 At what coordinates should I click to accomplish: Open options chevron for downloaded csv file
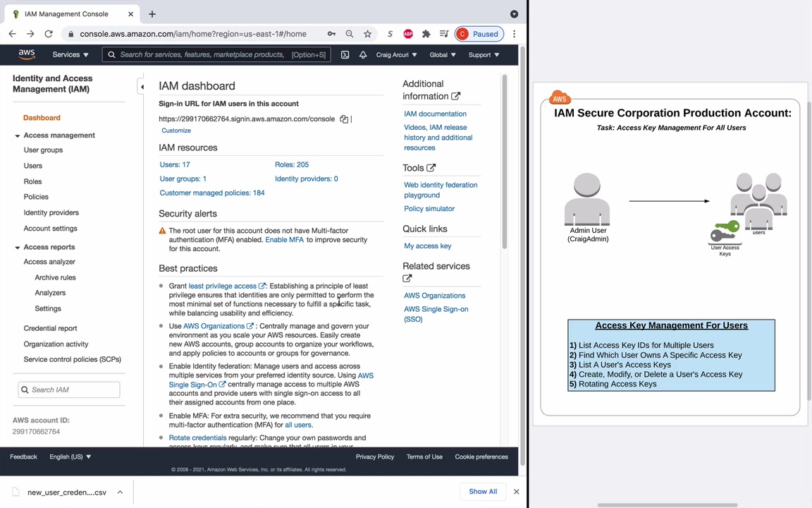[x=120, y=492]
